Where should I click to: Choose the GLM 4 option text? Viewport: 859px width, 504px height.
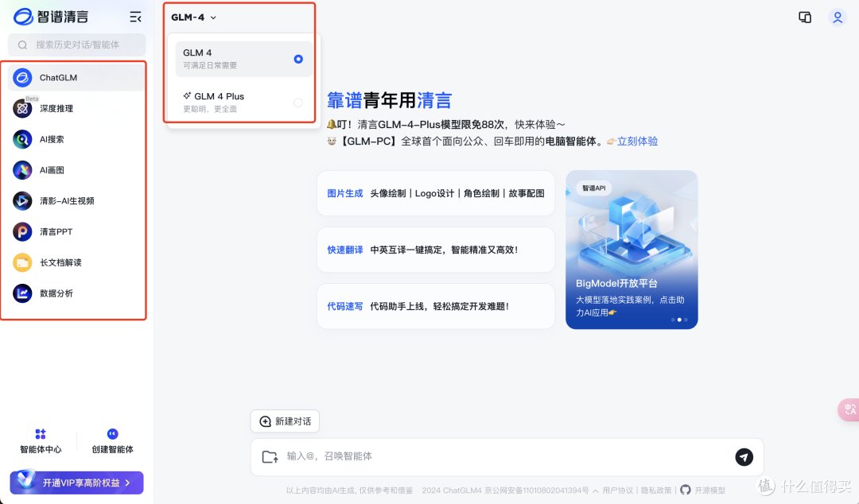[x=197, y=52]
